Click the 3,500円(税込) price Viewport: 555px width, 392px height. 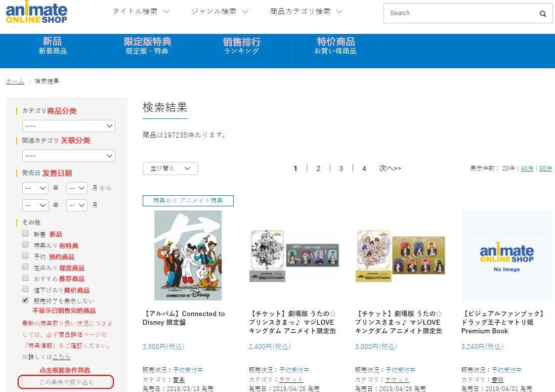pyautogui.click(x=163, y=346)
